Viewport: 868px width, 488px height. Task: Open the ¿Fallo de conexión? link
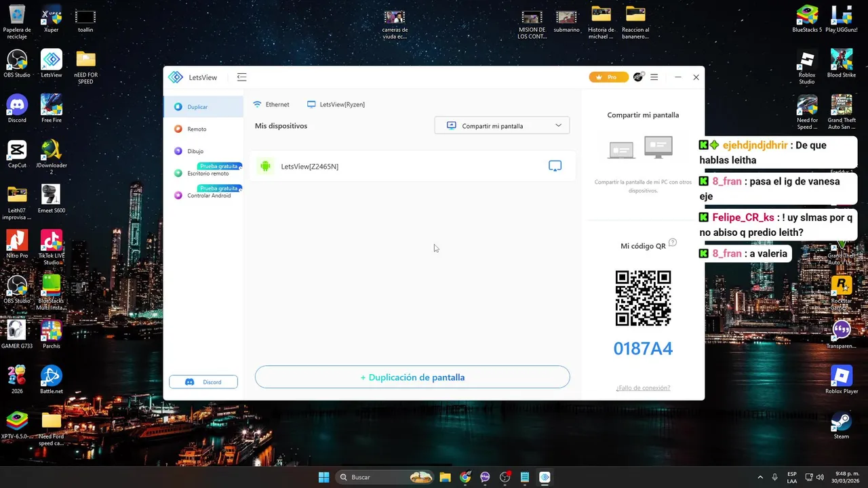pos(643,388)
